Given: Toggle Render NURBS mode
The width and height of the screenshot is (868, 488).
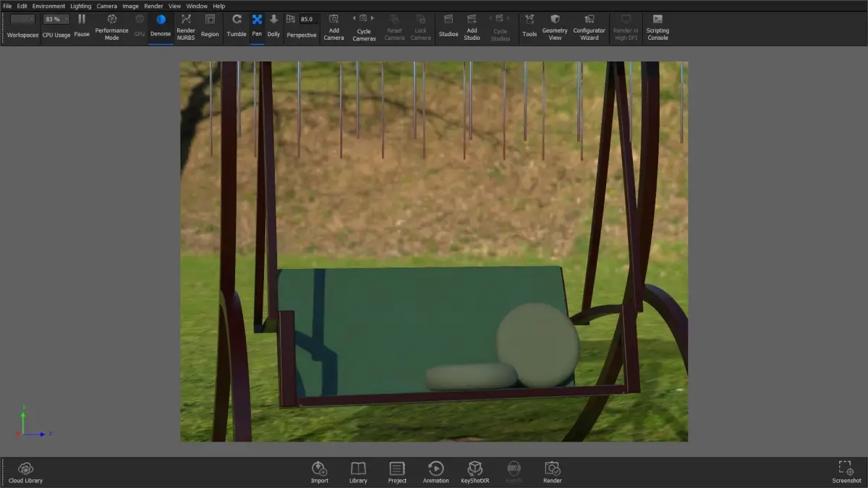Looking at the screenshot, I should point(186,26).
